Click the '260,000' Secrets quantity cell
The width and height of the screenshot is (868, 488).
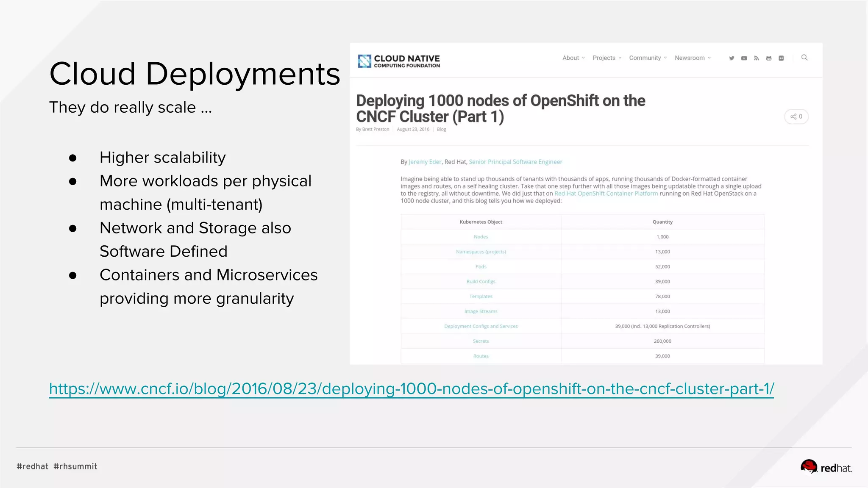click(662, 341)
